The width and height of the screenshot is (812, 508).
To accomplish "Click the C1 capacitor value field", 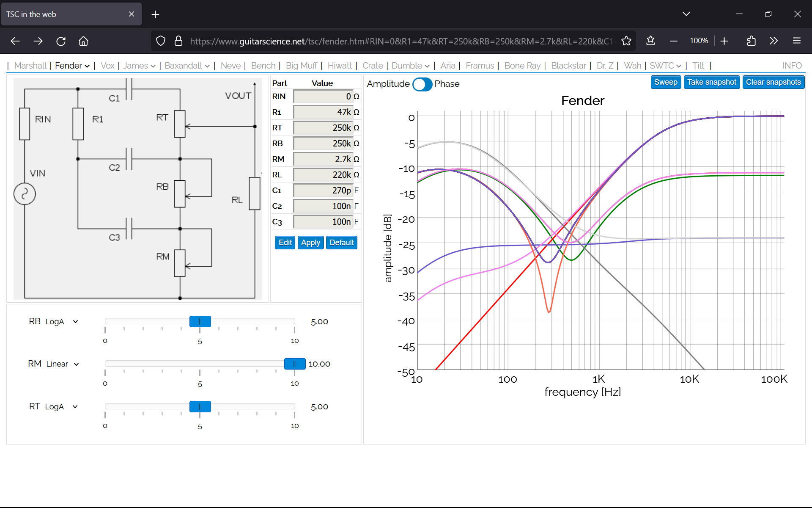I will 324,190.
